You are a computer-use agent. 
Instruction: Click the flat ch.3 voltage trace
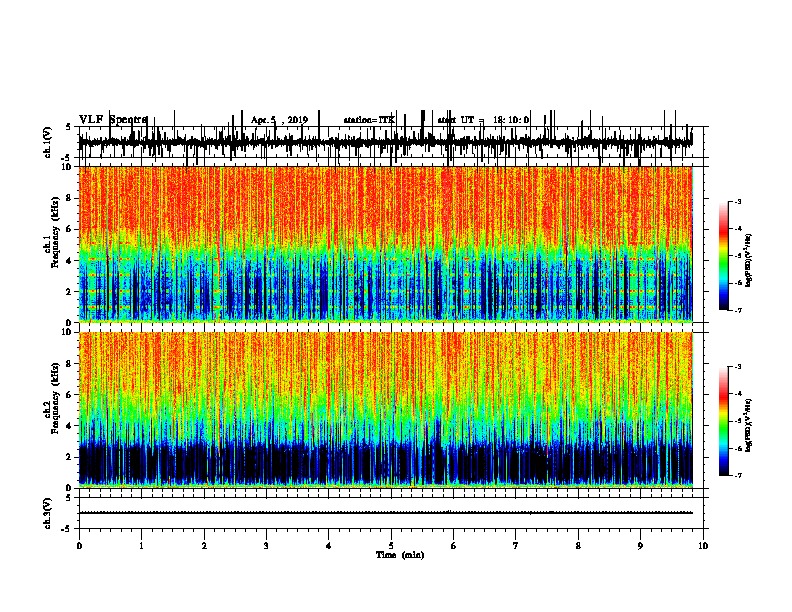click(386, 513)
